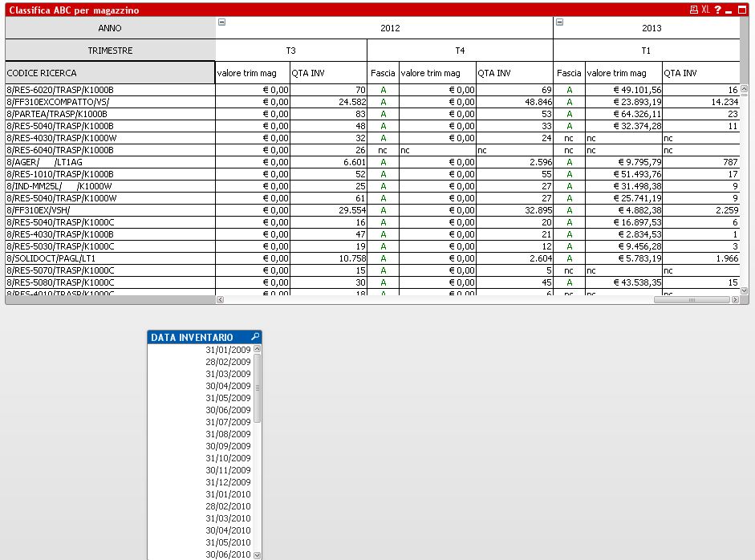755x560 pixels.
Task: Select row 8/RES-1010/TRASP/K1000B
Action: coord(110,174)
